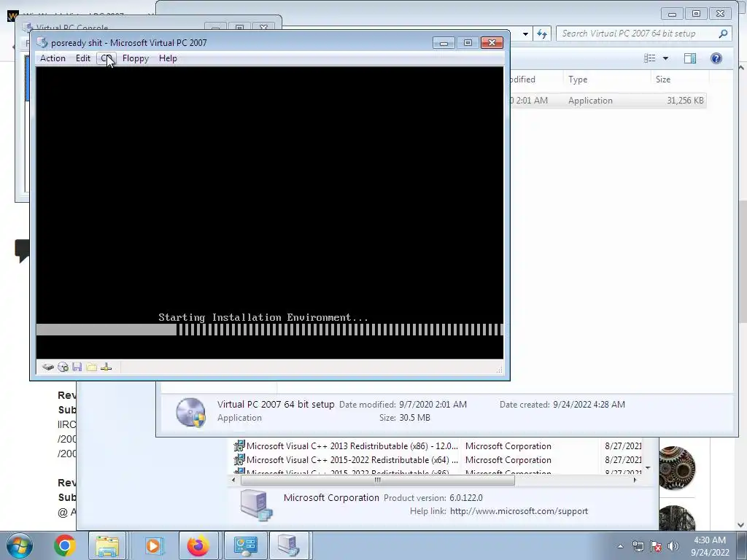Click icon of Visual C++ 2013 Redistributable row
Screen dimensions: 747x560
(x=239, y=446)
